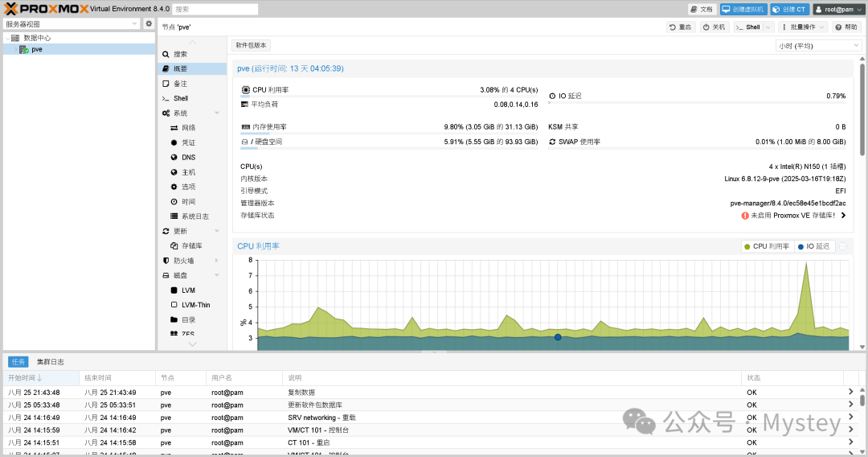This screenshot has width=868, height=457.
Task: Click the 更新 refresh icon
Action: click(166, 231)
